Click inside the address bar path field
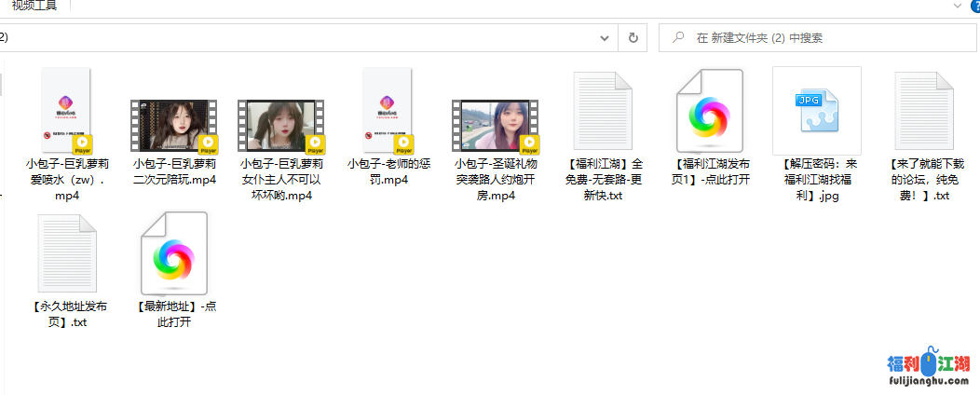This screenshot has height=395, width=980. pos(298,38)
